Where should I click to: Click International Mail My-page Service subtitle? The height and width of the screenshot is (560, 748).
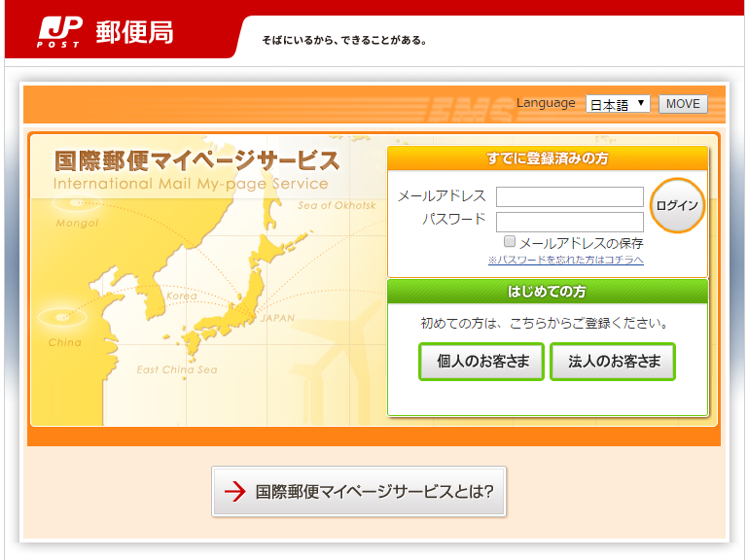tap(191, 184)
